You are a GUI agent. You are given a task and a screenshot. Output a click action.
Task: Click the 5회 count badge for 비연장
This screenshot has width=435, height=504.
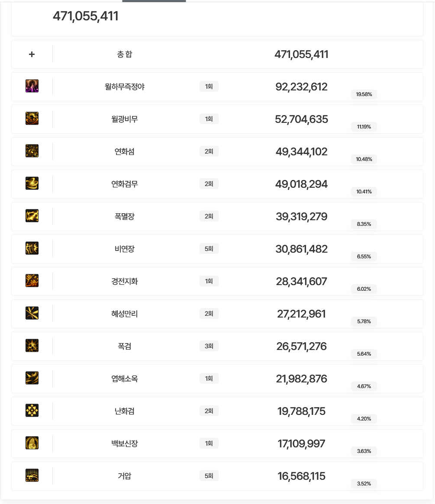pyautogui.click(x=209, y=249)
